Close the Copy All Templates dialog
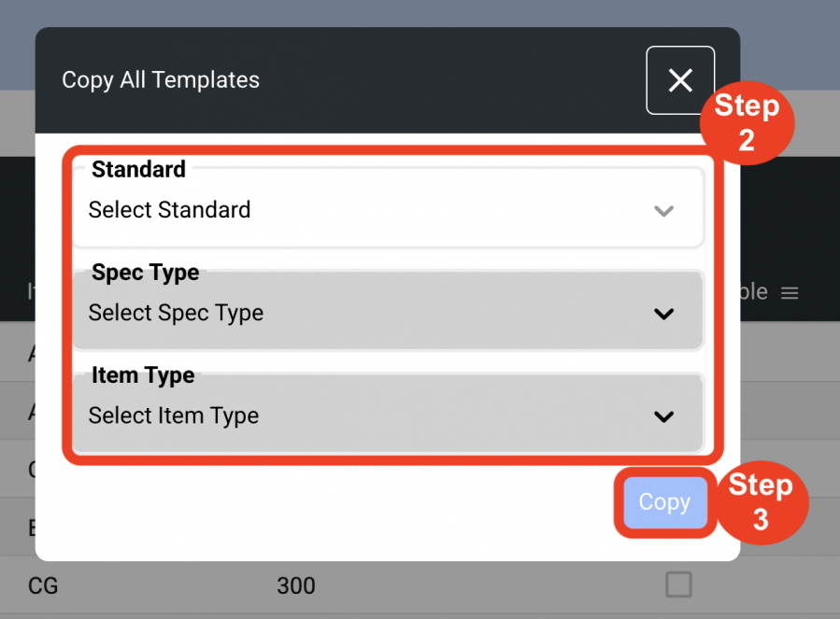The image size is (840, 619). pyautogui.click(x=680, y=80)
